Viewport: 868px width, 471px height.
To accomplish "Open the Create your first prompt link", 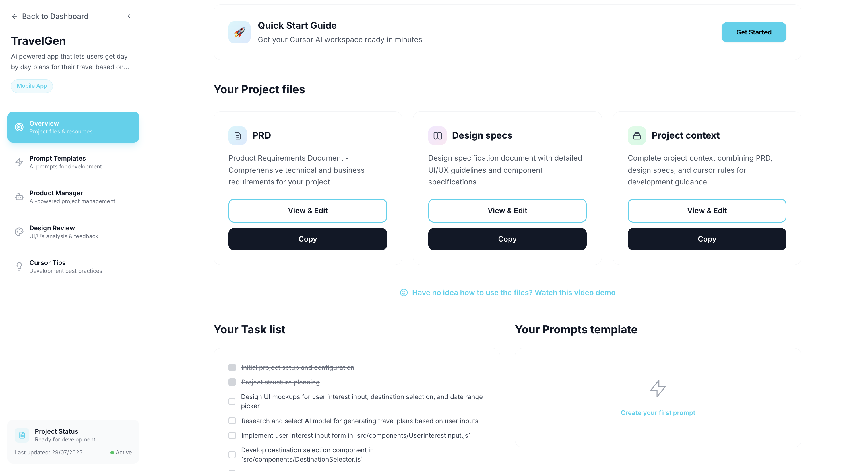I will 658,413.
